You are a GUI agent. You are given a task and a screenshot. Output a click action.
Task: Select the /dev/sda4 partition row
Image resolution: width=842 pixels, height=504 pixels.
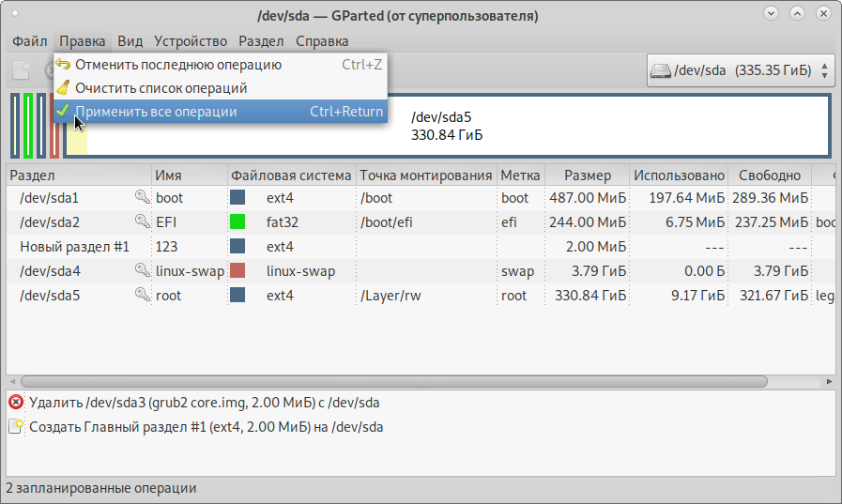click(x=421, y=271)
